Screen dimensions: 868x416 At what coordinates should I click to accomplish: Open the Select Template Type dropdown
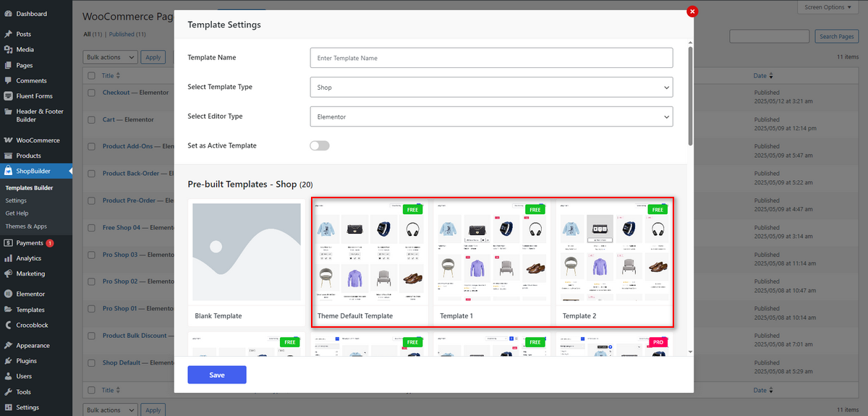pos(491,87)
